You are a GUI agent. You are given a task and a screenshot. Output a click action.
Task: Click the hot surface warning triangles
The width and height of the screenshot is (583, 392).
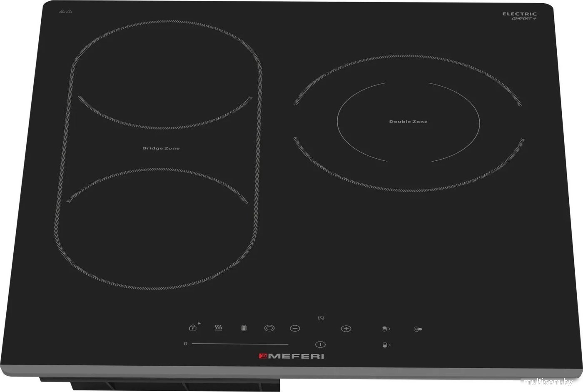(x=66, y=12)
